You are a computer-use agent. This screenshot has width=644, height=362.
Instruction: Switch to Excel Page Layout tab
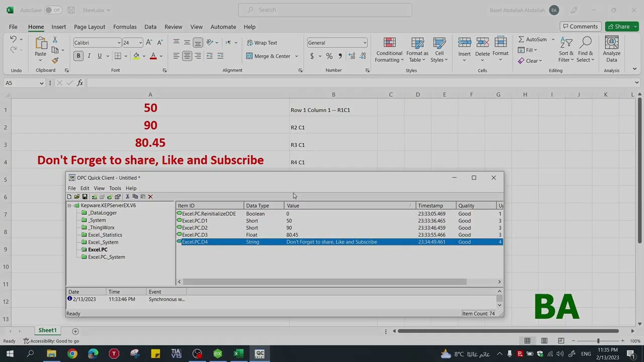(x=90, y=27)
